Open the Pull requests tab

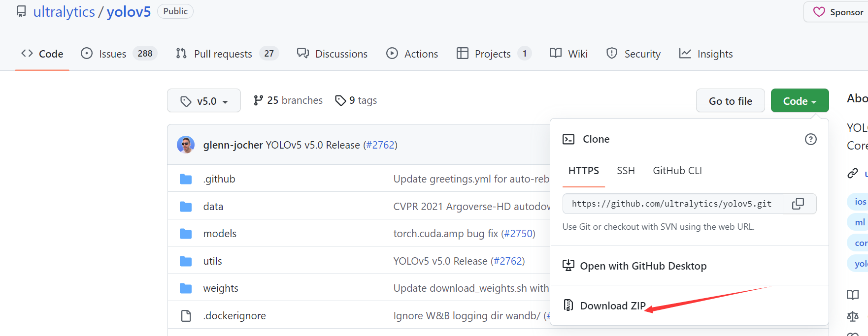(x=227, y=54)
